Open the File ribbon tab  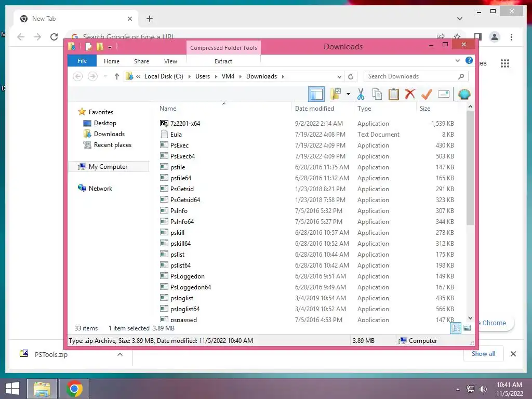click(x=82, y=61)
